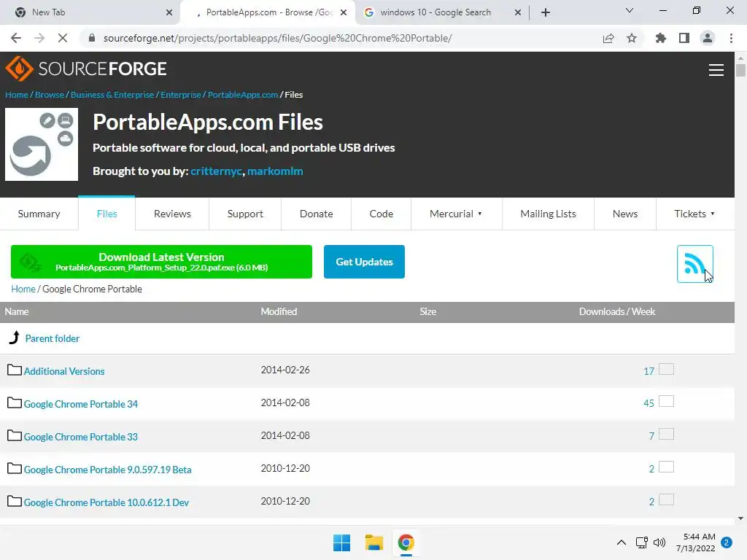Click the browser back arrow
The image size is (747, 560).
click(16, 38)
